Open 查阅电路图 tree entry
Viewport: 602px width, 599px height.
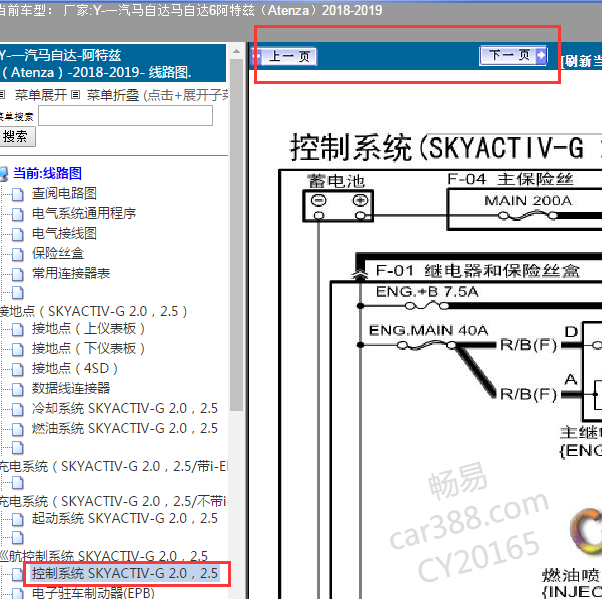pyautogui.click(x=64, y=194)
